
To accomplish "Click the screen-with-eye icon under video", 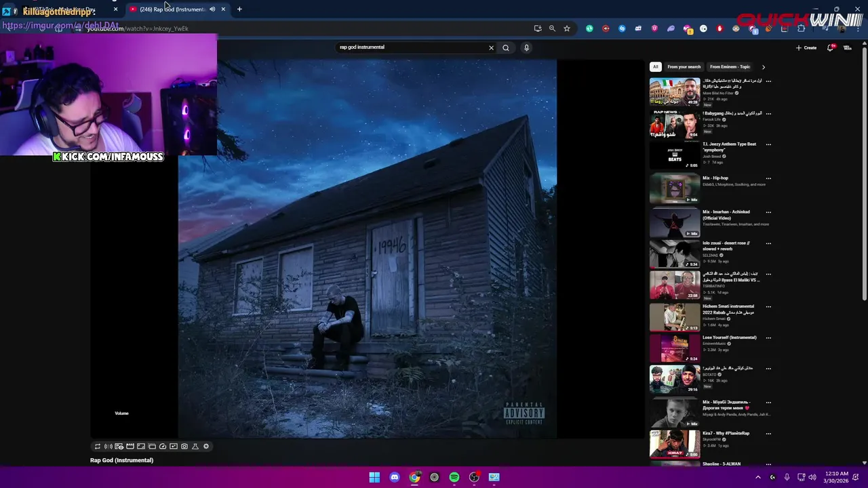I will [x=119, y=446].
